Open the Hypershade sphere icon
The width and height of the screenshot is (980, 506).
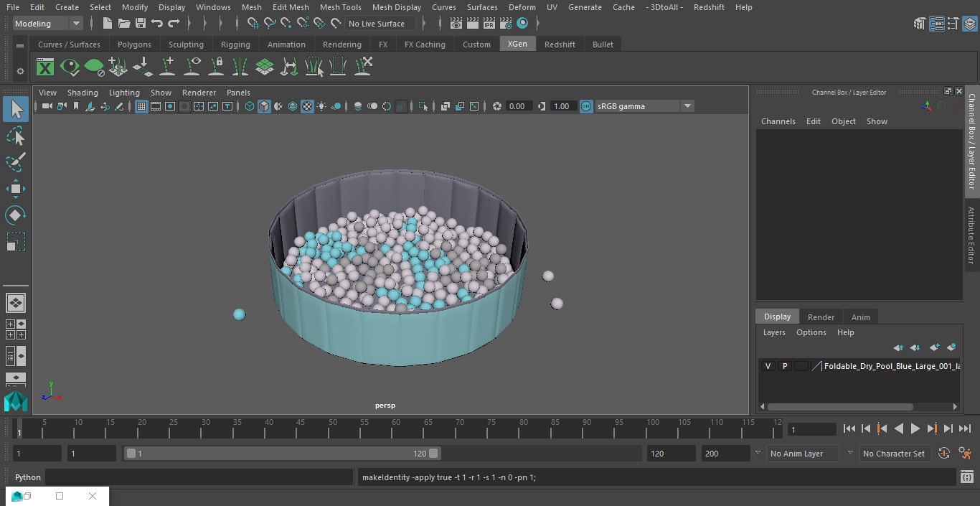[x=522, y=24]
